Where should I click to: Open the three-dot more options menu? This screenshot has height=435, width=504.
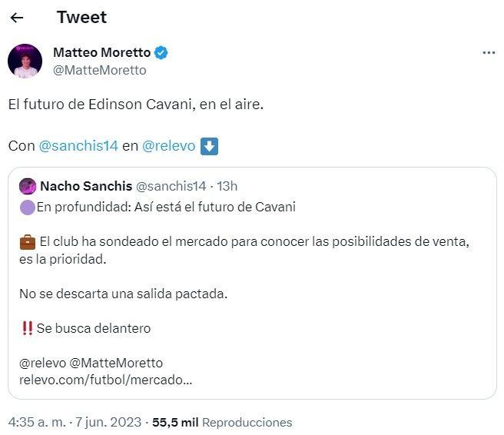489,53
